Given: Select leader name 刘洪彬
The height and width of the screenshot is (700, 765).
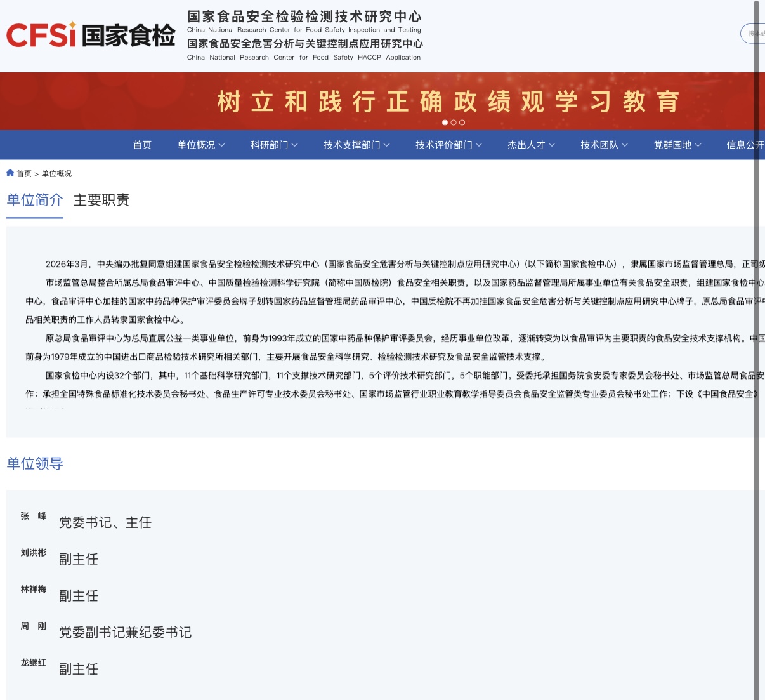Looking at the screenshot, I should (34, 553).
